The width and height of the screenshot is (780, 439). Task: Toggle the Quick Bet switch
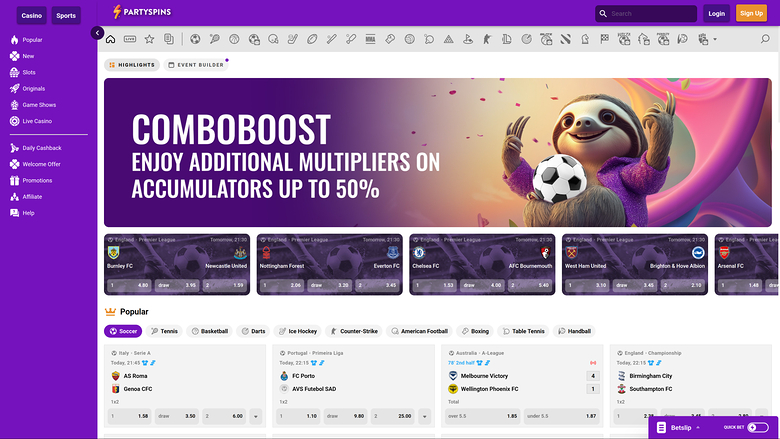click(x=757, y=427)
